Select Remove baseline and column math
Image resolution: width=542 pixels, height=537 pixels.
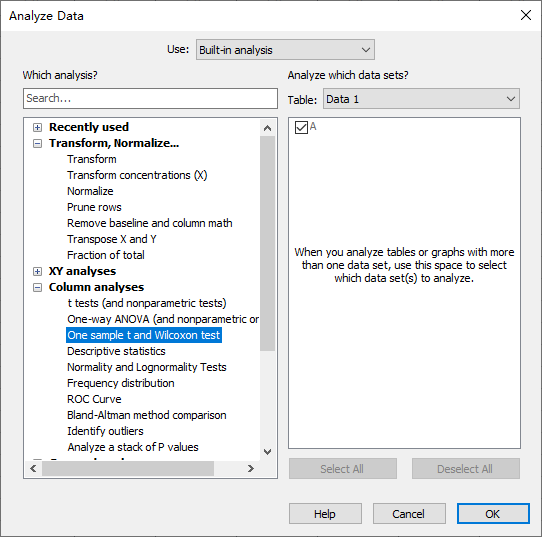click(149, 223)
